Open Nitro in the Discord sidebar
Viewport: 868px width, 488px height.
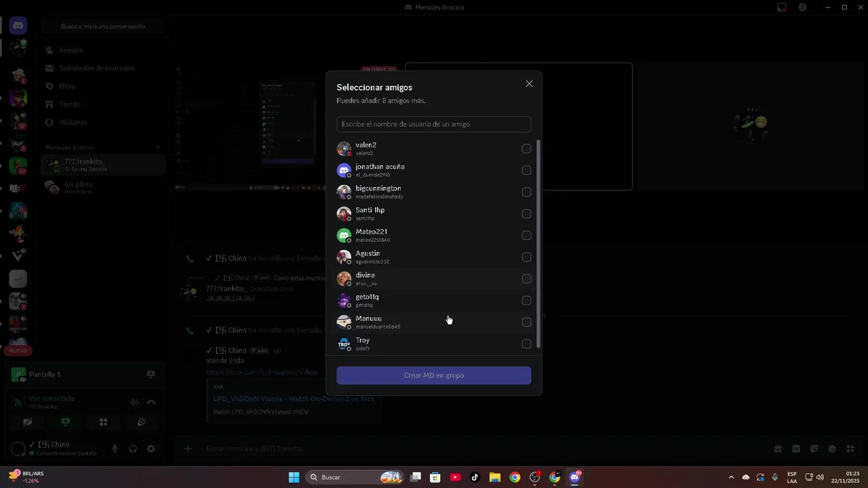(103, 86)
